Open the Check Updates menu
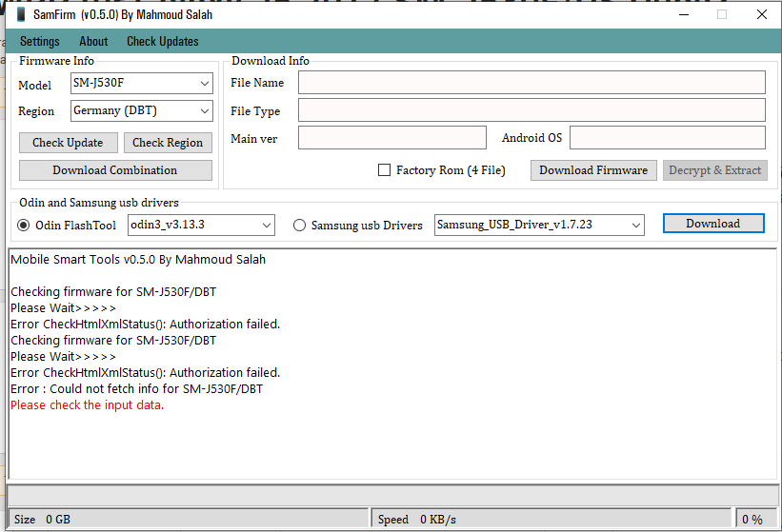Image resolution: width=782 pixels, height=532 pixels. coord(163,41)
